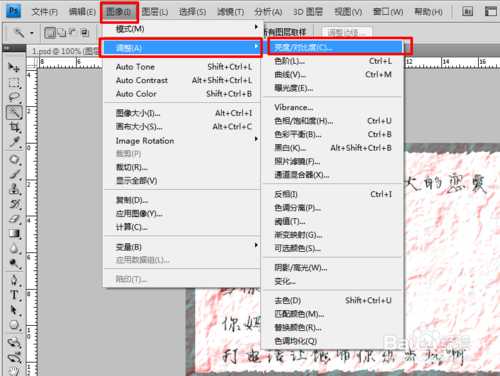Choose 亮度/对比度 from the adjustments submenu
The width and height of the screenshot is (500, 376).
[336, 47]
